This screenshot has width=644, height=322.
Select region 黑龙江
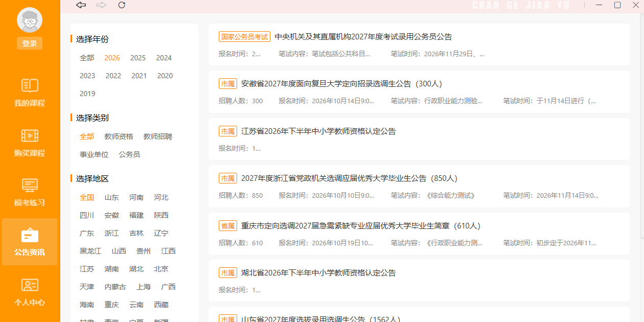click(x=90, y=251)
